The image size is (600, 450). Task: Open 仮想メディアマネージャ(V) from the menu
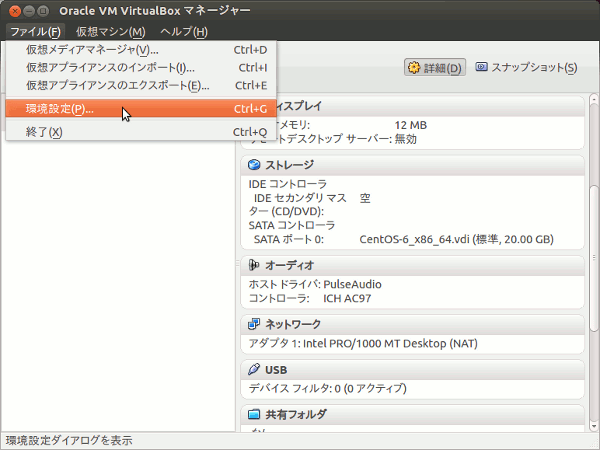point(92,49)
